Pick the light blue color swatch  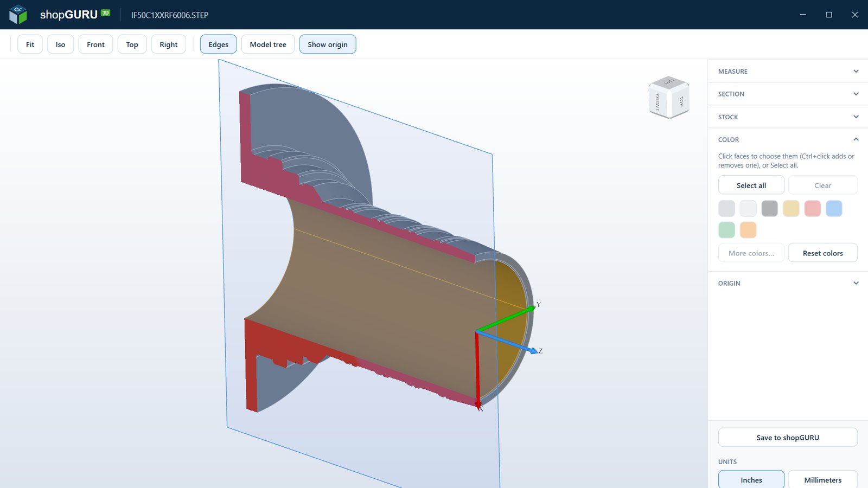(834, 208)
